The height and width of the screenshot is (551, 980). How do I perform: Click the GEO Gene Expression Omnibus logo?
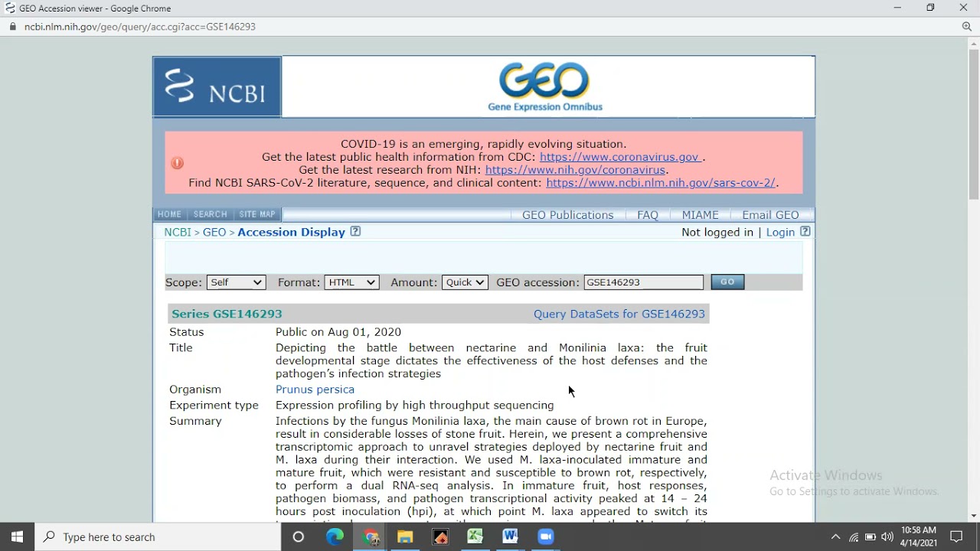(x=545, y=86)
